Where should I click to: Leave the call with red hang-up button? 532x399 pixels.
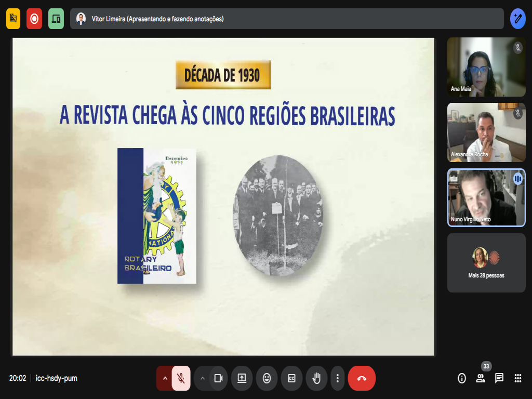(362, 378)
